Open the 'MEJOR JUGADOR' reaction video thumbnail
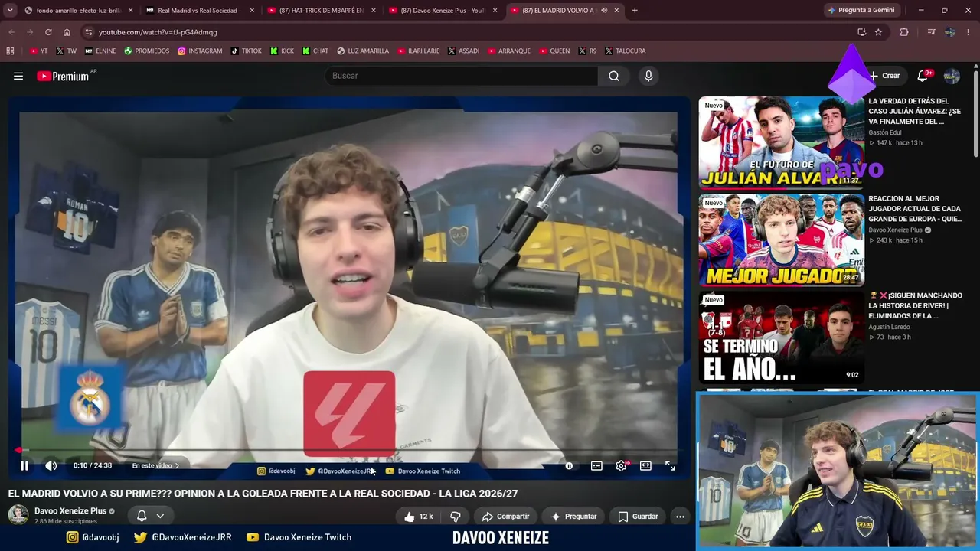 (x=782, y=240)
